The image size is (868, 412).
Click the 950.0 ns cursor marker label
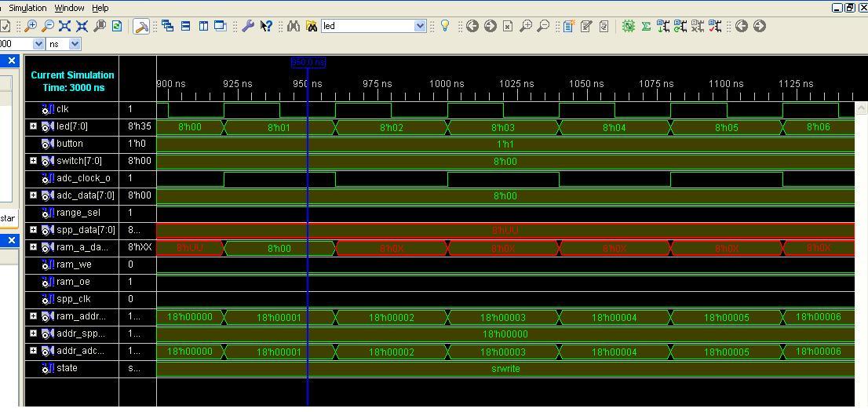(308, 63)
